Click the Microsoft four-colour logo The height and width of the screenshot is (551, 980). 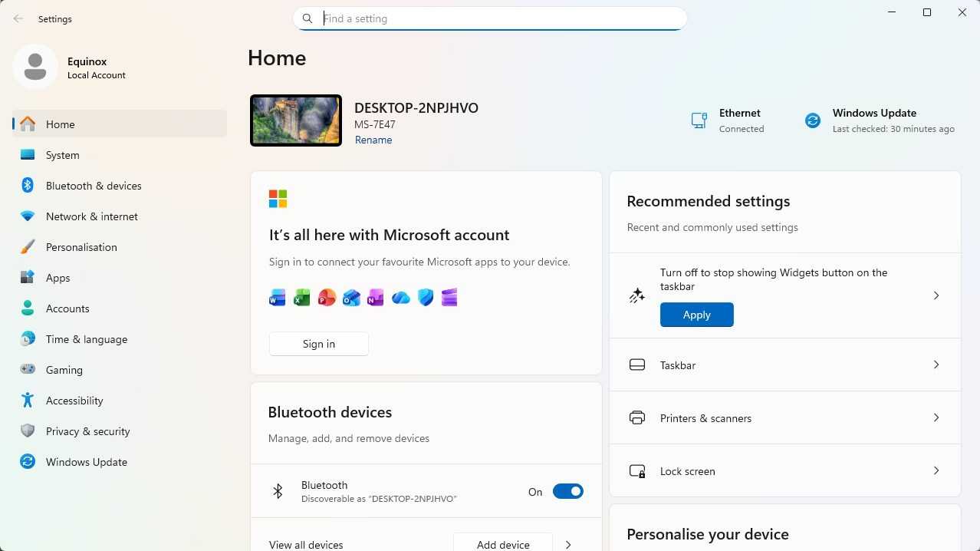tap(278, 199)
